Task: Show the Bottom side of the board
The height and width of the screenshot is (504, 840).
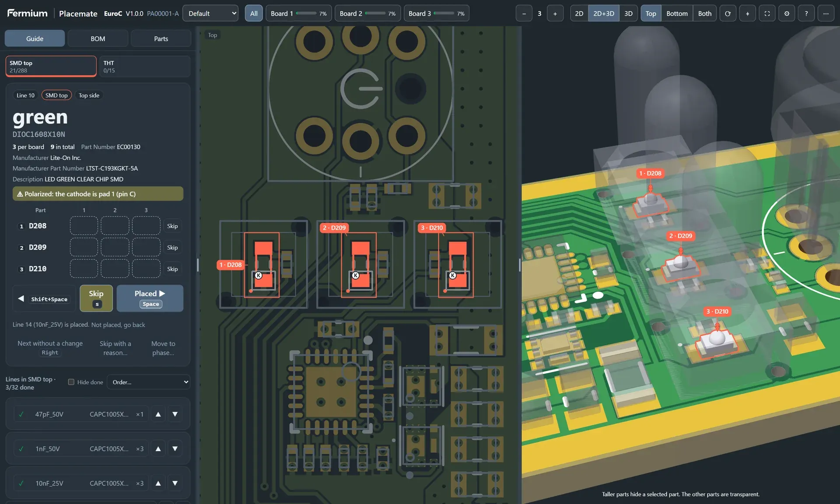Action: click(x=677, y=14)
